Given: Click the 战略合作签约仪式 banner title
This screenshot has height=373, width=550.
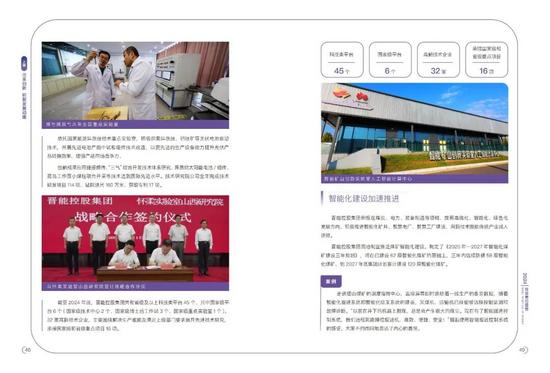Looking at the screenshot, I should [132, 217].
